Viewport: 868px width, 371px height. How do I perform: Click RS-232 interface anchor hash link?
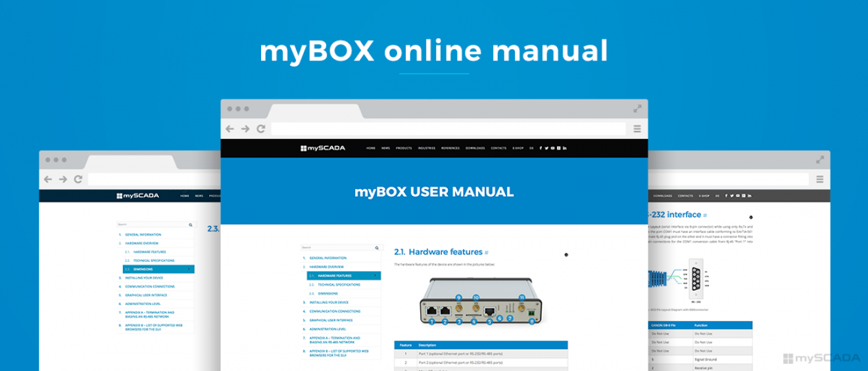tap(705, 215)
